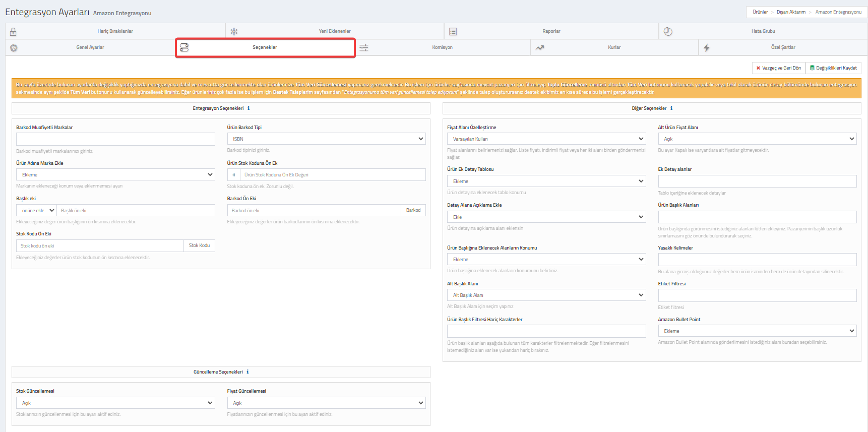Image resolution: width=868 pixels, height=432 pixels.
Task: Click info icon next to Güncelleme Seçenekleri
Action: 247,372
